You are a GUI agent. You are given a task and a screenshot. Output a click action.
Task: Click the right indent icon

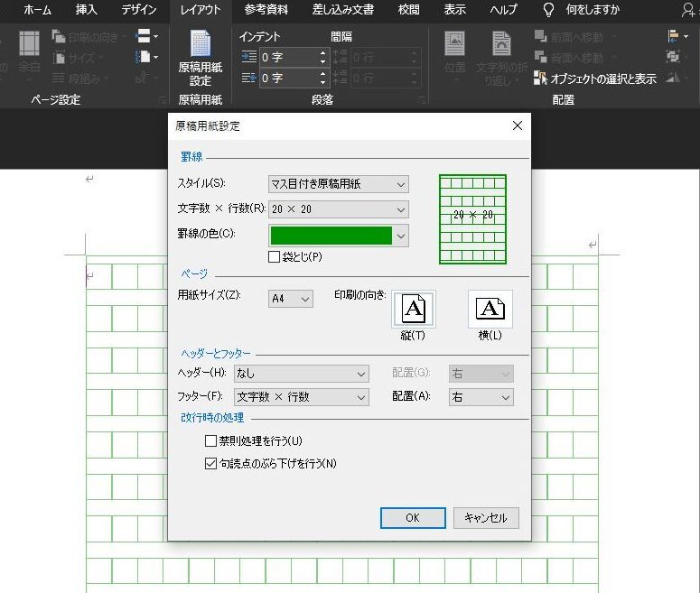coord(248,79)
